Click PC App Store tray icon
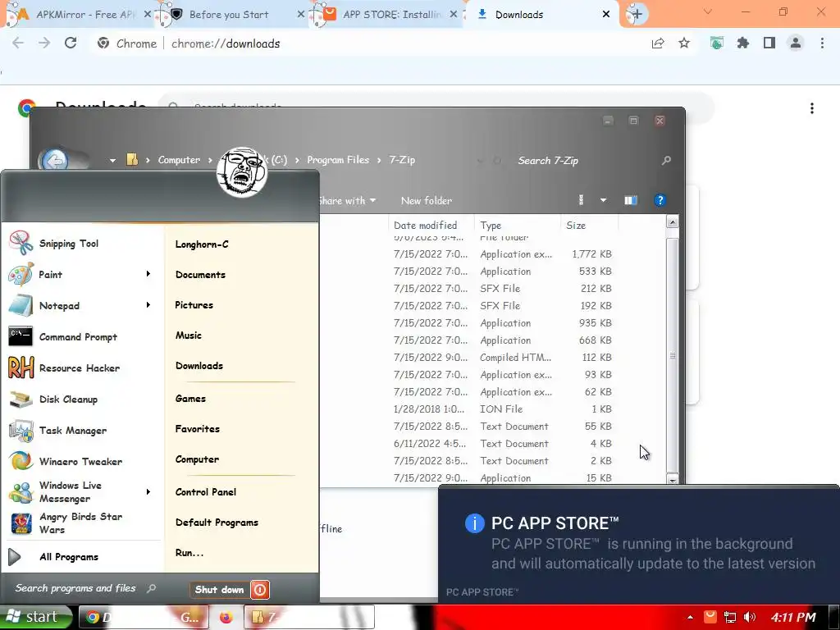This screenshot has width=840, height=630. (x=710, y=617)
